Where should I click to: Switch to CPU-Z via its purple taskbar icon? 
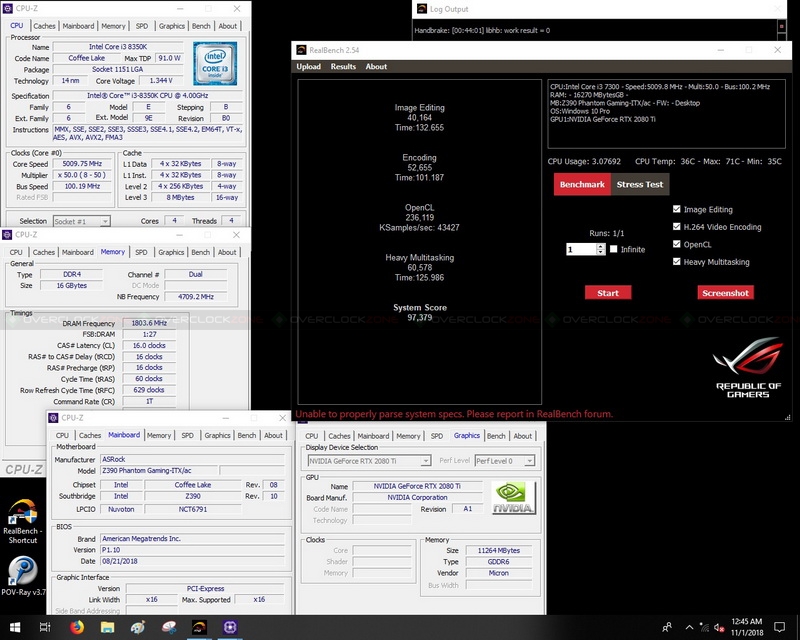click(x=230, y=627)
